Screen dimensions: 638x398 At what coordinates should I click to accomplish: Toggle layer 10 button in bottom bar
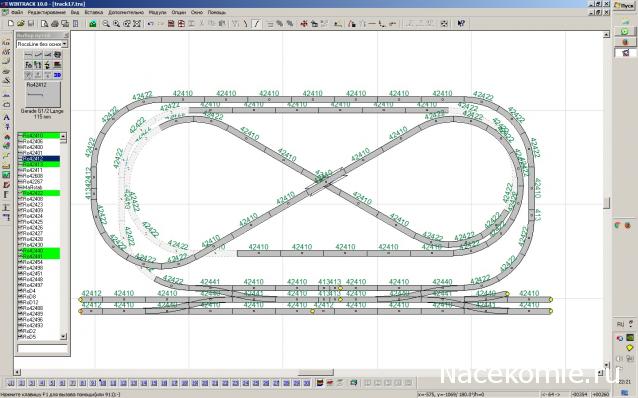coord(103,383)
